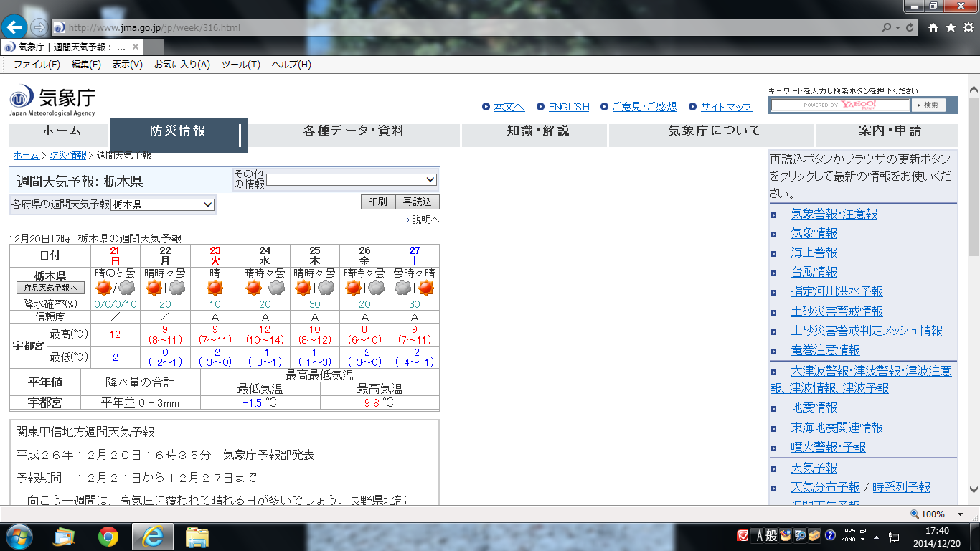Screen dimensions: 980x551
Task: Expand the 100% zoom level dropdown
Action: (960, 514)
